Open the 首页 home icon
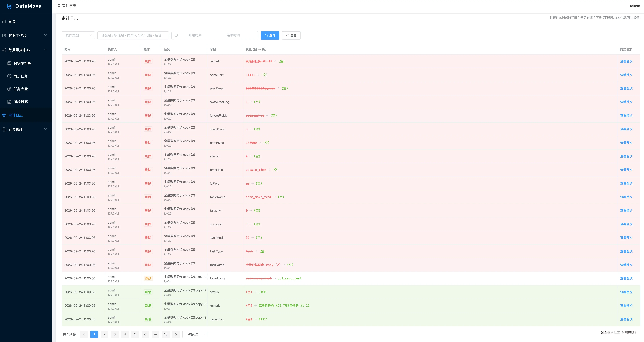The width and height of the screenshot is (644, 342). coord(4,21)
